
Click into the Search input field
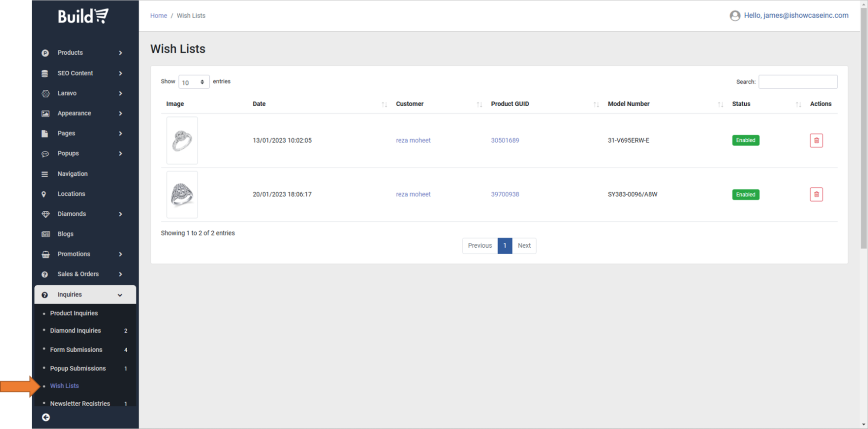797,82
